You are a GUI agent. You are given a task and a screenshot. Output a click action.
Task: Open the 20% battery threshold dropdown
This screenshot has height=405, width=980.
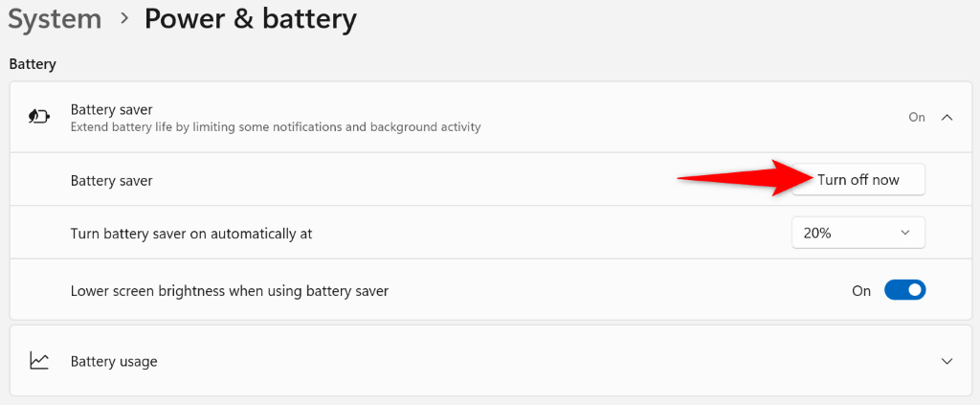tap(857, 233)
